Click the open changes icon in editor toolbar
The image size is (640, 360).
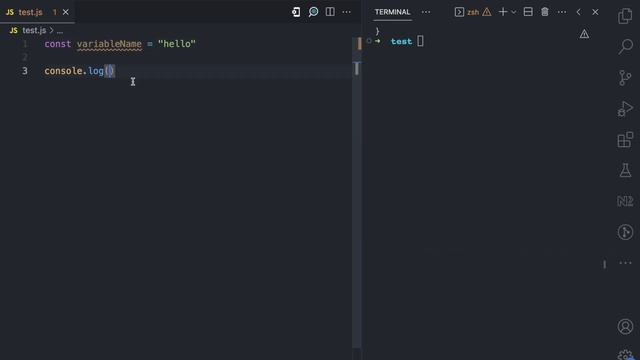(296, 12)
